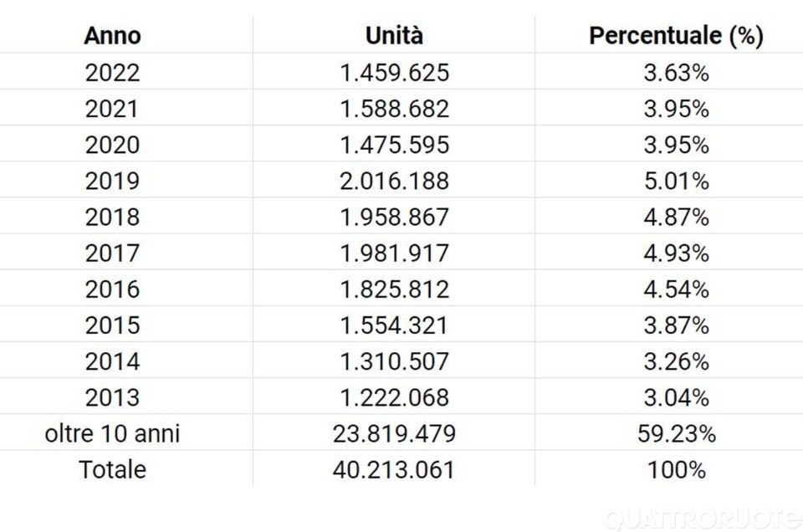Click the 2.016.188 units value
Screen dimensions: 803x532
click(x=394, y=181)
